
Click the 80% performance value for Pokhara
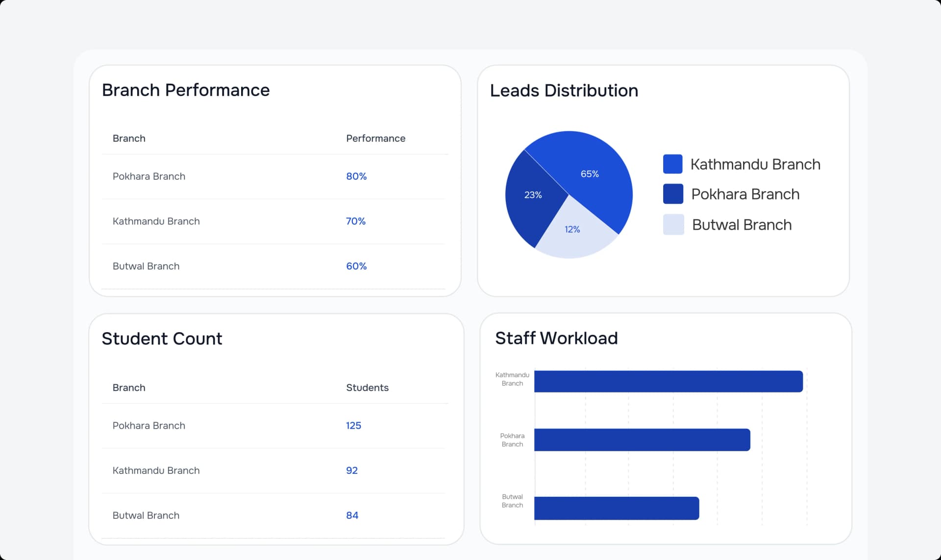(356, 176)
